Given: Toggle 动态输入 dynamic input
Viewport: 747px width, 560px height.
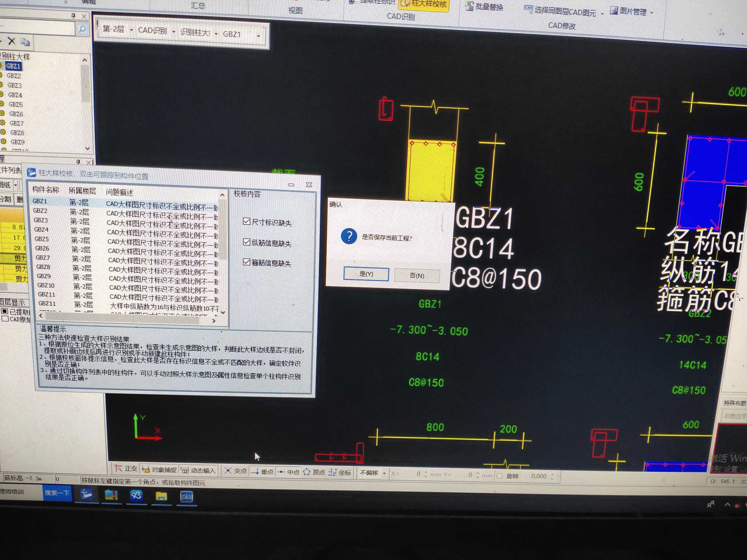Looking at the screenshot, I should coord(198,470).
